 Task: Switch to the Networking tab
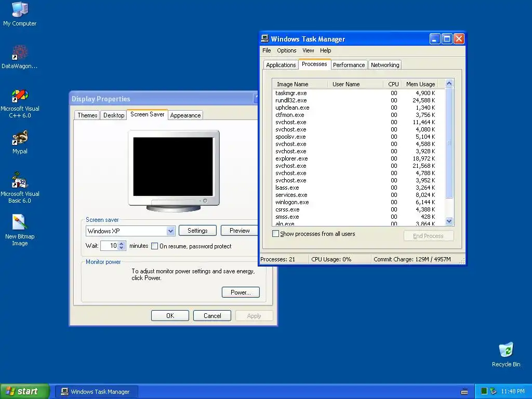tap(385, 65)
